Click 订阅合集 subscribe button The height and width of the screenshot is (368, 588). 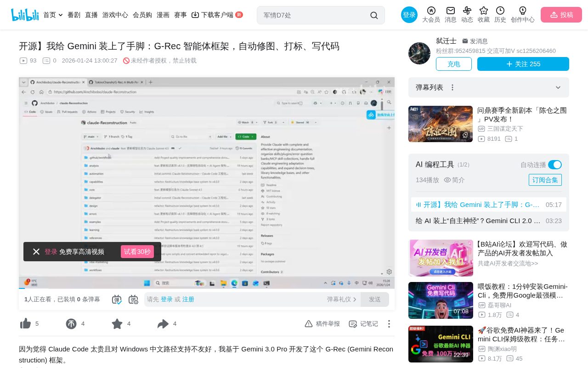click(545, 180)
